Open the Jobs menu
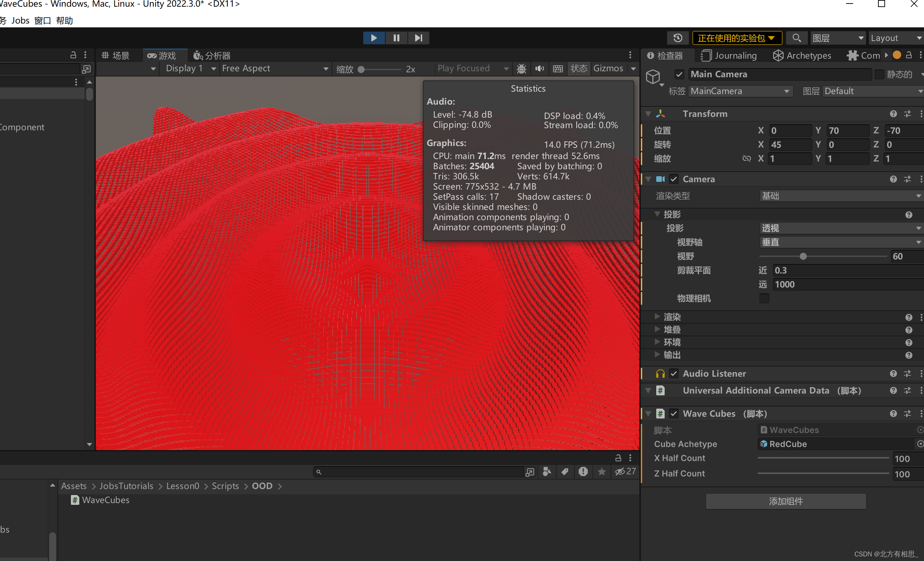The image size is (924, 561). coord(20,21)
